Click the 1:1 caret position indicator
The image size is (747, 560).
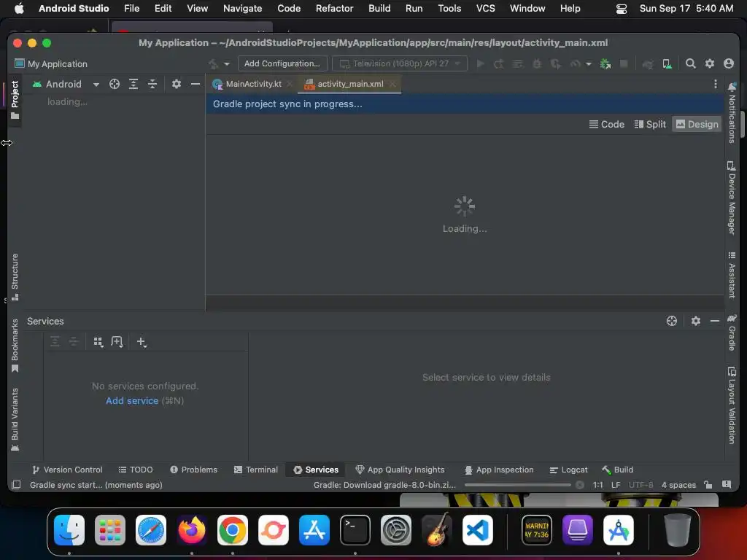[x=598, y=485]
